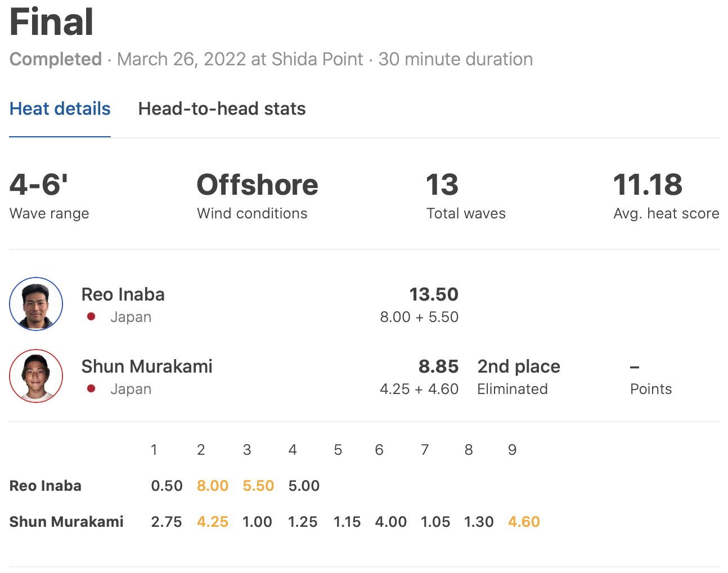Image resolution: width=728 pixels, height=573 pixels.
Task: Switch to Head-to-head stats tab
Action: (x=222, y=109)
